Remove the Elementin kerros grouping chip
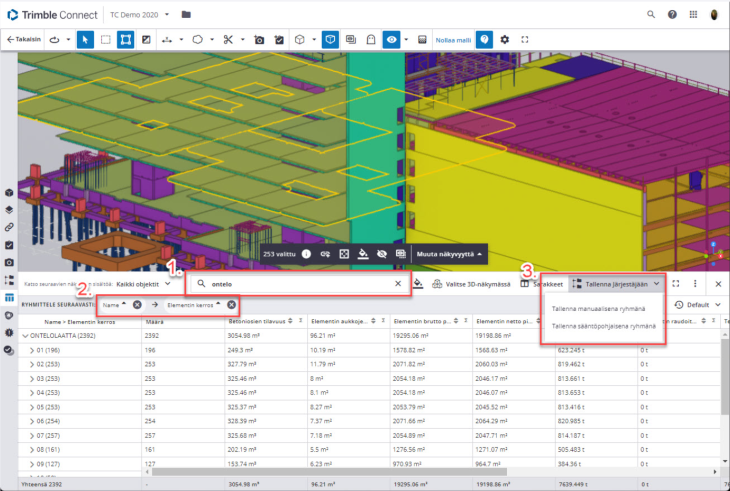The image size is (730, 491). [231, 304]
